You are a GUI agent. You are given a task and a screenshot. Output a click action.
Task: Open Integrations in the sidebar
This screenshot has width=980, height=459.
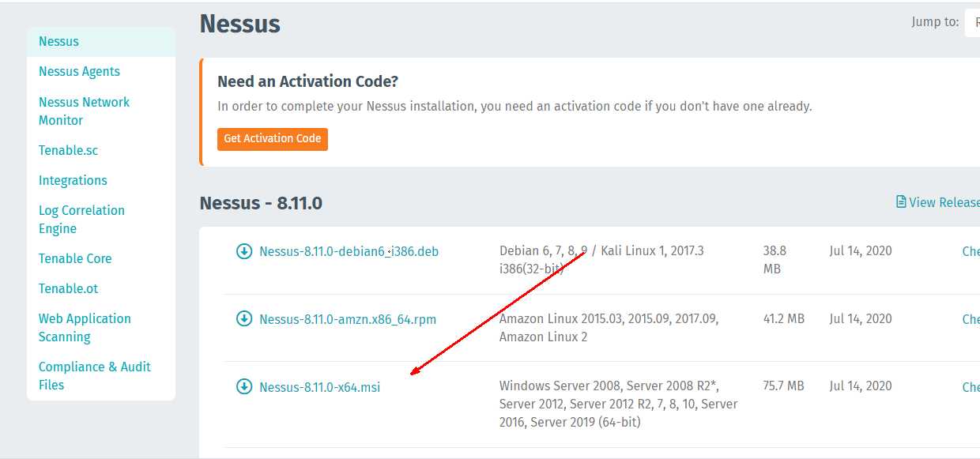pyautogui.click(x=73, y=180)
